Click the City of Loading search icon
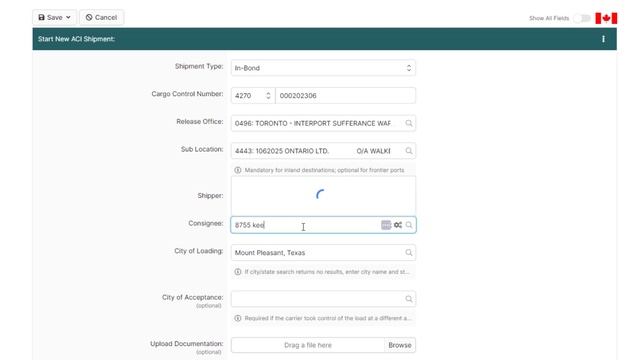This screenshot has width=640, height=360. pyautogui.click(x=409, y=253)
